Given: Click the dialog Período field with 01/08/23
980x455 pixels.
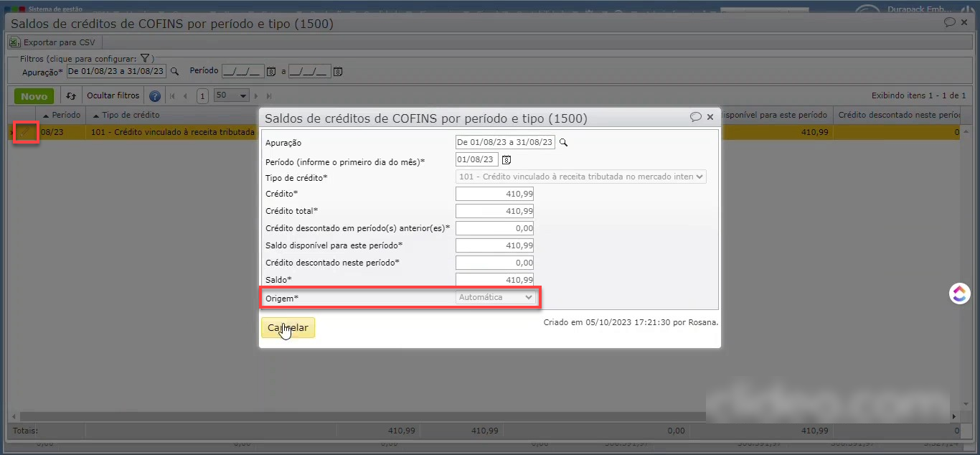Looking at the screenshot, I should pyautogui.click(x=477, y=159).
